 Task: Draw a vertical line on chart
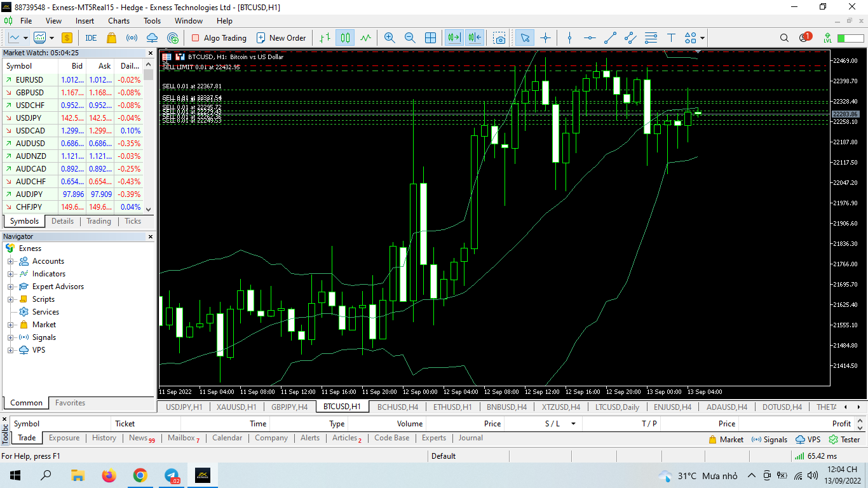(x=569, y=37)
